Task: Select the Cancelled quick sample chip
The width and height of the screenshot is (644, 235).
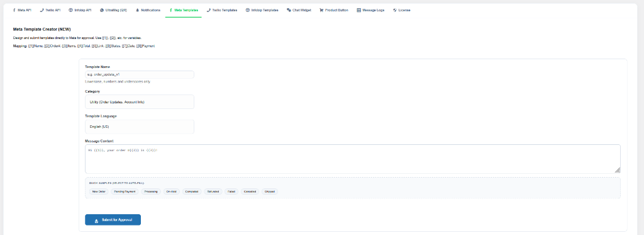Action: point(250,192)
